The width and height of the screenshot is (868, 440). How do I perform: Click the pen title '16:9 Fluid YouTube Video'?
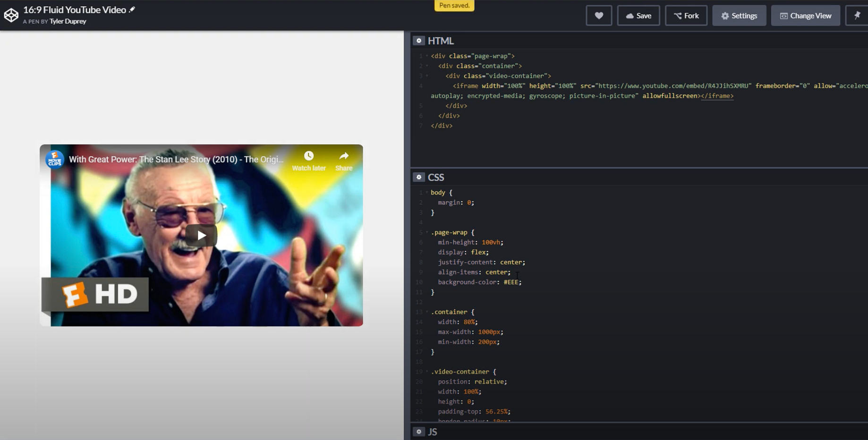(75, 9)
